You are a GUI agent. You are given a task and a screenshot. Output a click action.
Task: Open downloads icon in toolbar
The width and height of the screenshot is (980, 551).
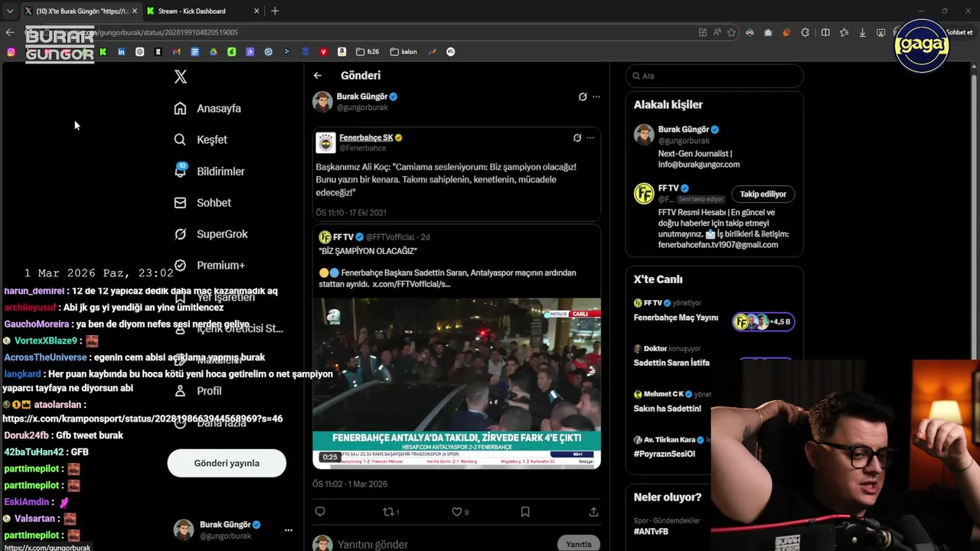[863, 32]
